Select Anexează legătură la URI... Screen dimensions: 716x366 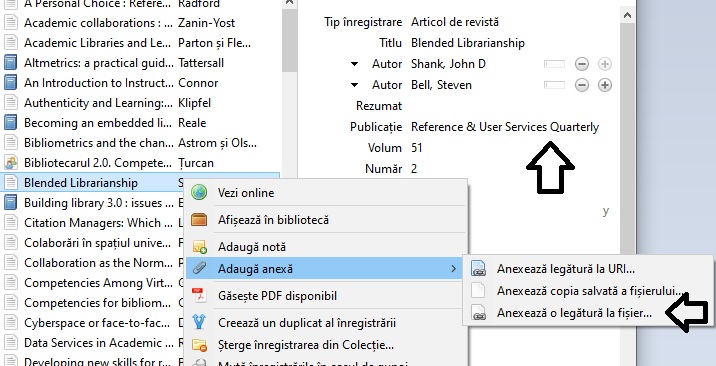pyautogui.click(x=588, y=269)
